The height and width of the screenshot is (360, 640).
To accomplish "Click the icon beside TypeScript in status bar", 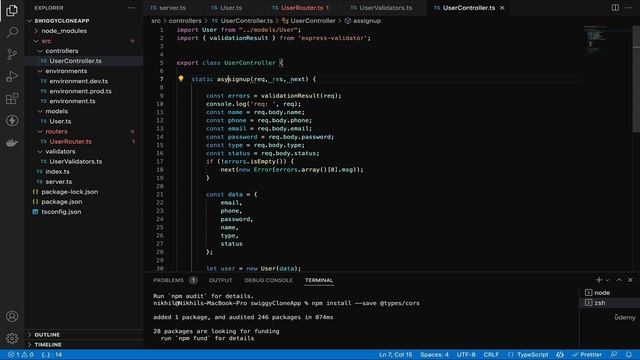I will click(560, 355).
